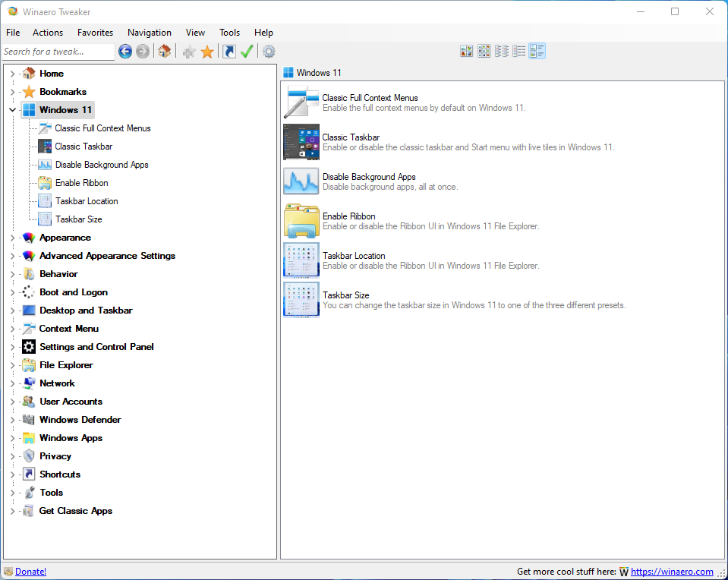728x580 pixels.
Task: Click Taskbar Size thumbnail in right pane
Action: (x=301, y=300)
